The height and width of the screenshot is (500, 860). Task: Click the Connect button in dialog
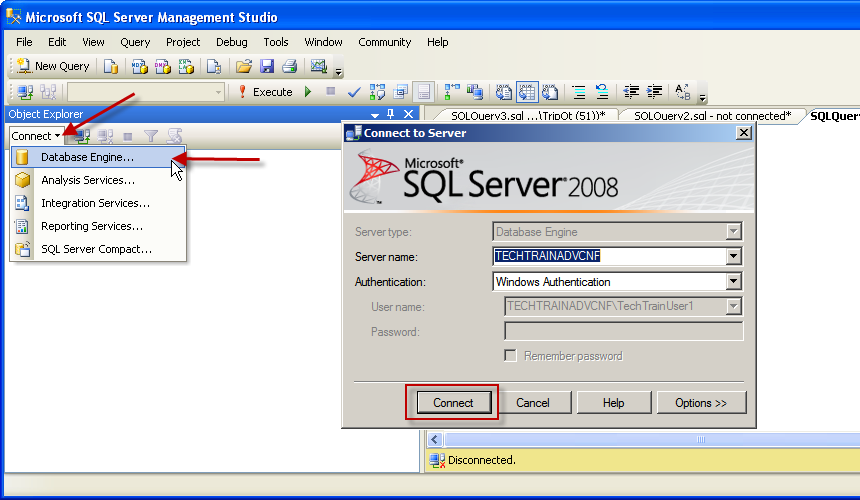[453, 403]
